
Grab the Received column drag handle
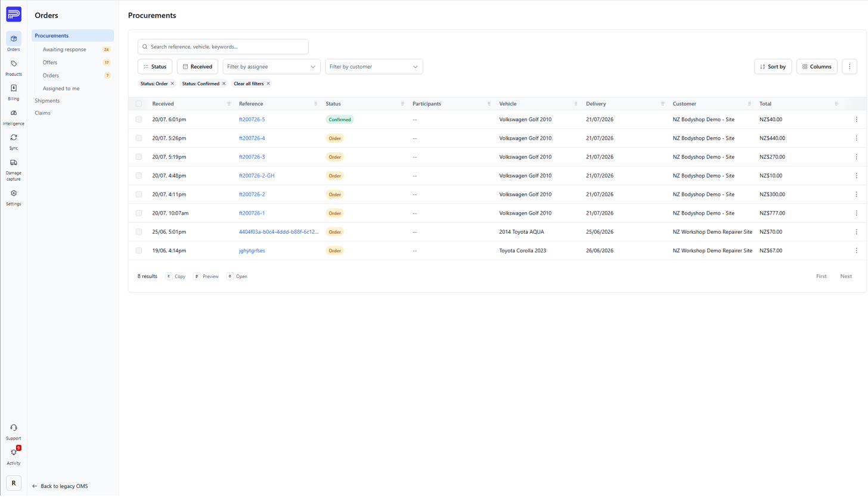point(229,104)
